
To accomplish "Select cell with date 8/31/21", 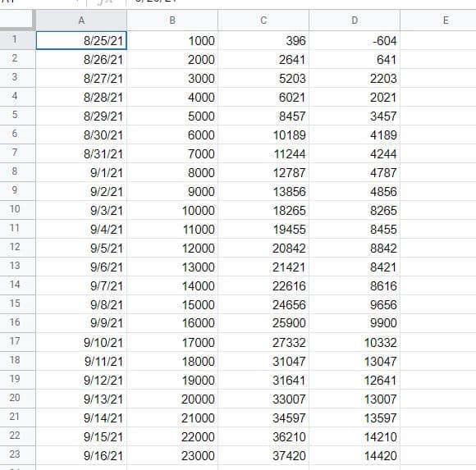I will (x=81, y=153).
